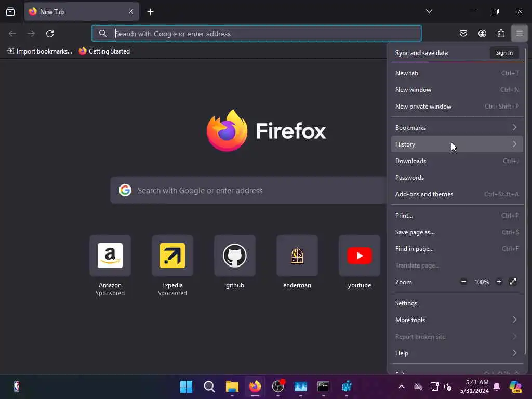
Task: Click the Sign In button
Action: coord(504,53)
